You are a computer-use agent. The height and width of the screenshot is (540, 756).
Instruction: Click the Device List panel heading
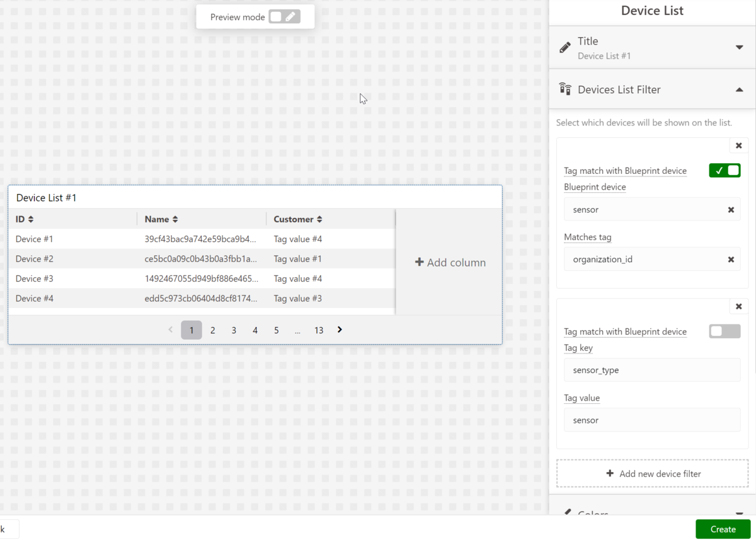pyautogui.click(x=652, y=11)
